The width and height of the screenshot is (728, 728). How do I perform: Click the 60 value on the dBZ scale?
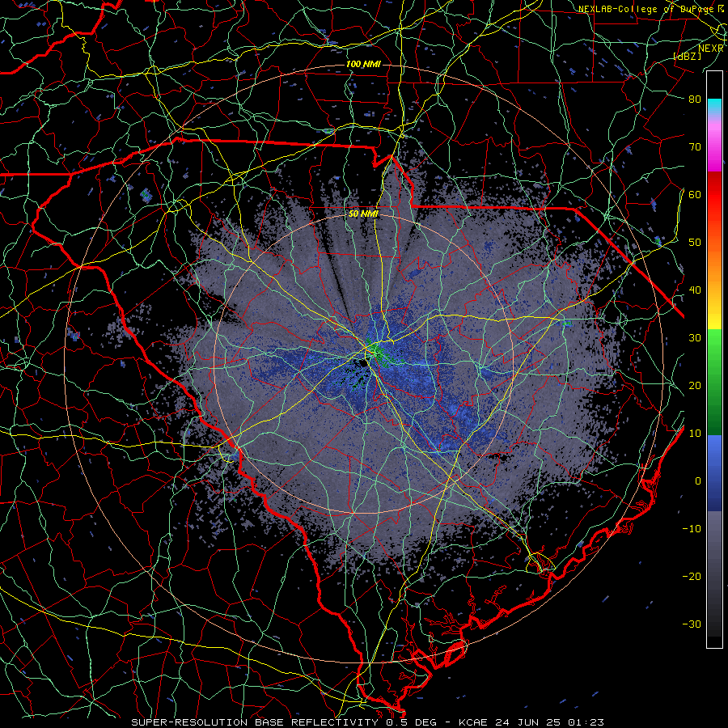695,194
